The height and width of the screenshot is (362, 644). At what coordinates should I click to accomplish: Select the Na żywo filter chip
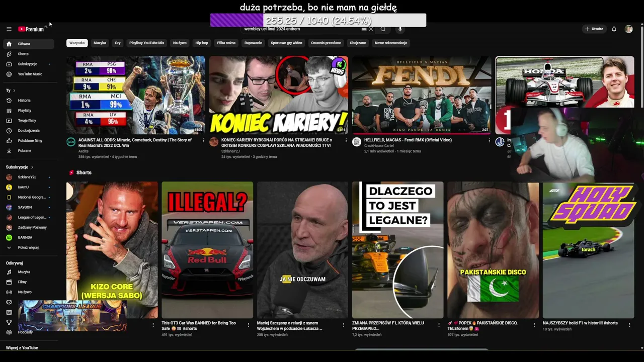[x=180, y=43]
